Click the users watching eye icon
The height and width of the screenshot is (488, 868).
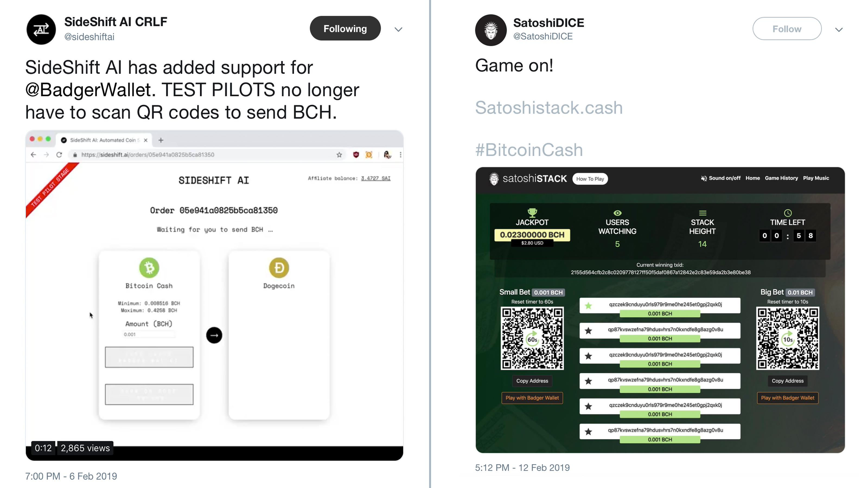point(617,213)
